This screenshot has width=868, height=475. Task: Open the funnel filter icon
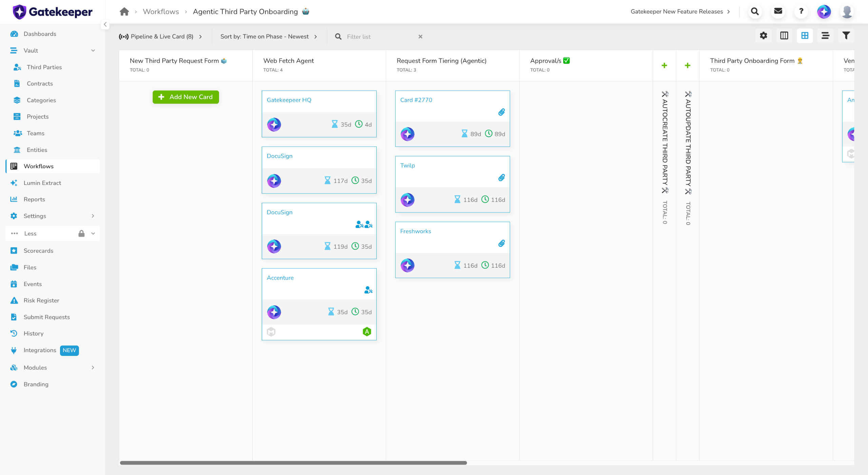pos(846,36)
